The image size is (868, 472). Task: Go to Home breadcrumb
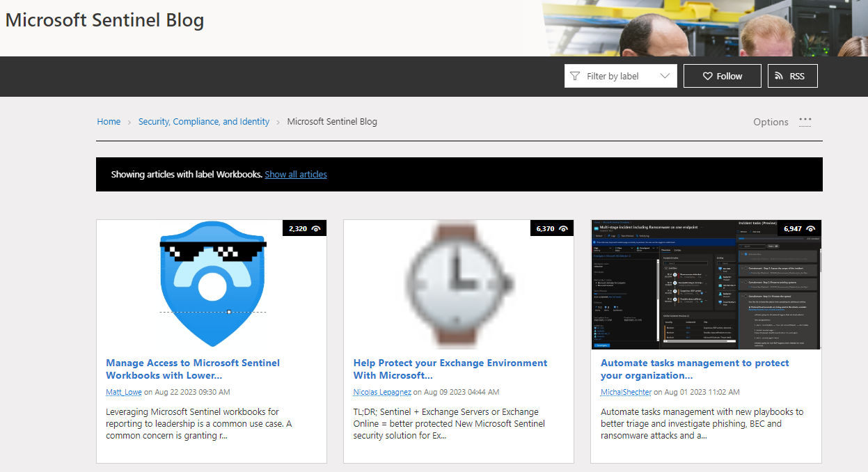tap(109, 121)
